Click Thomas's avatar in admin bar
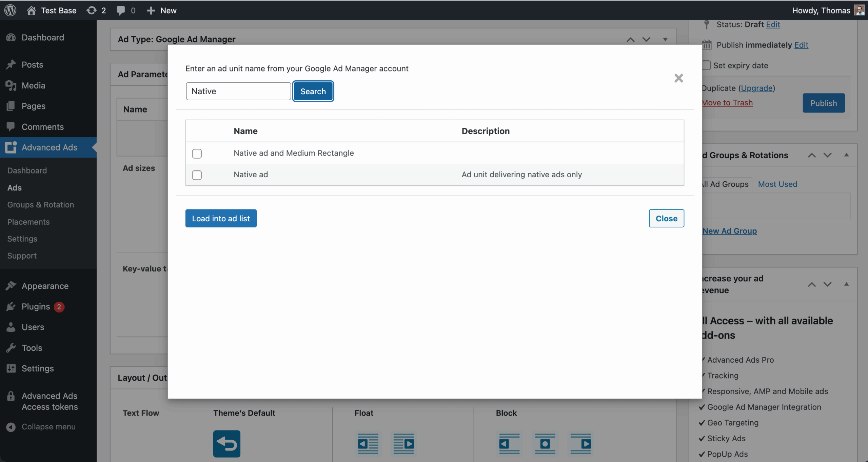Viewport: 868px width, 462px height. tap(859, 10)
